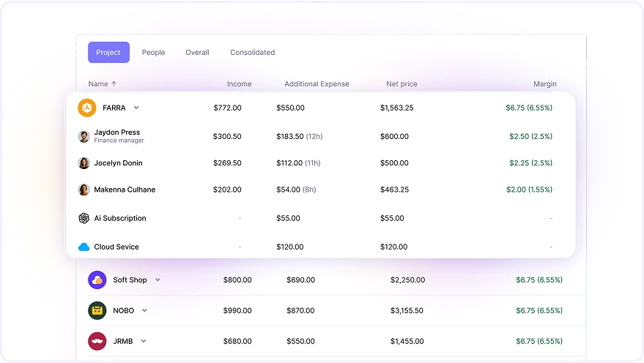
Task: Click the Ai Subscription swirl icon
Action: (x=84, y=218)
